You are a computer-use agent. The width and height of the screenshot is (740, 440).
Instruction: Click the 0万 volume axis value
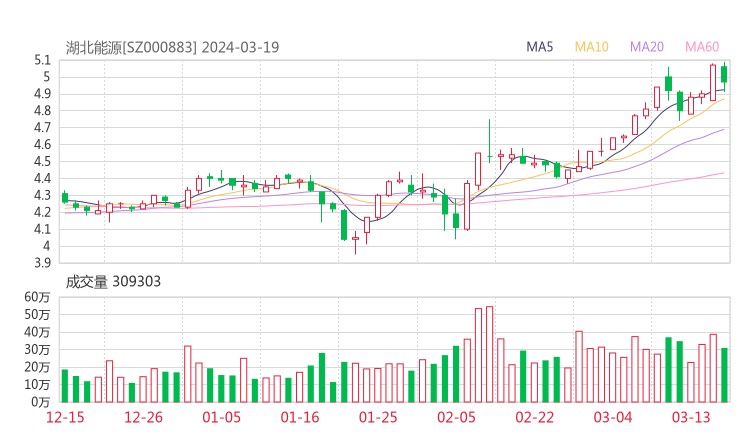pos(40,402)
